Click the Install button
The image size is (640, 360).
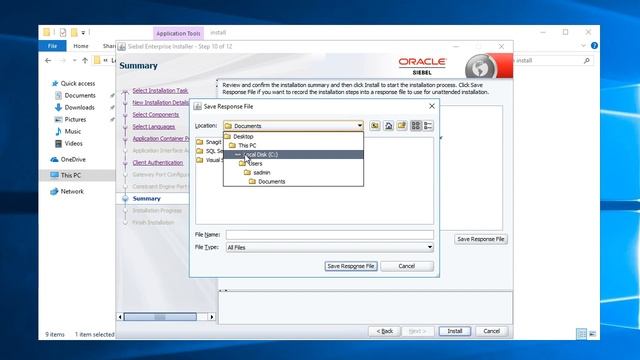[x=455, y=331]
